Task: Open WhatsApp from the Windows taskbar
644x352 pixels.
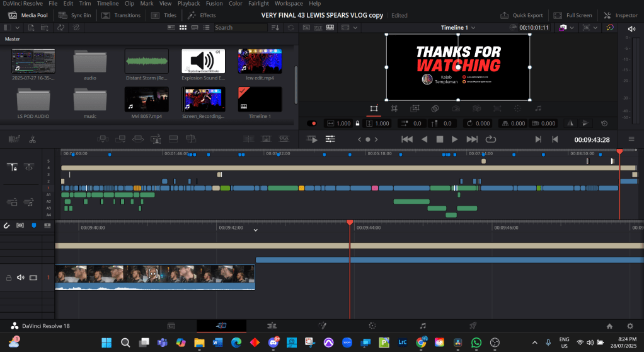Action: pos(476,343)
